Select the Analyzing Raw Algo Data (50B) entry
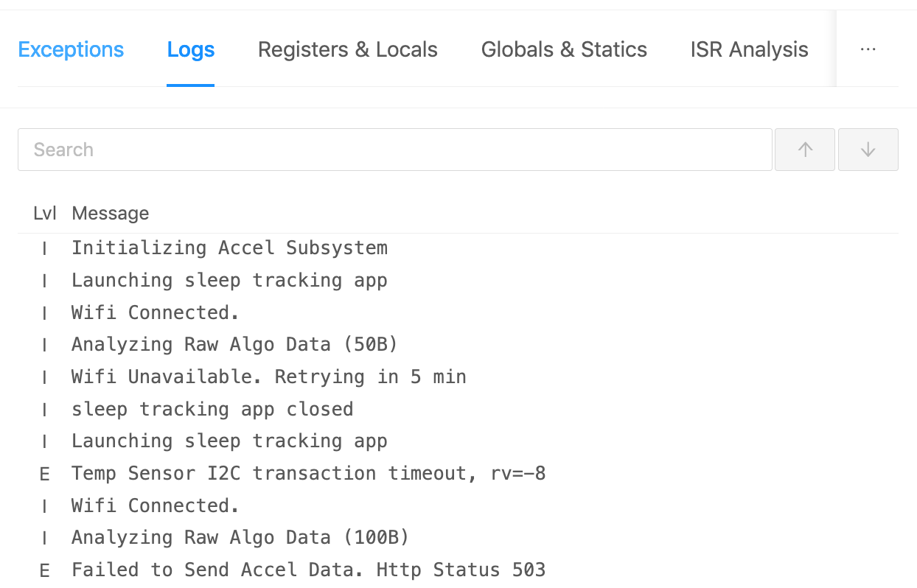This screenshot has height=588, width=917. (235, 344)
